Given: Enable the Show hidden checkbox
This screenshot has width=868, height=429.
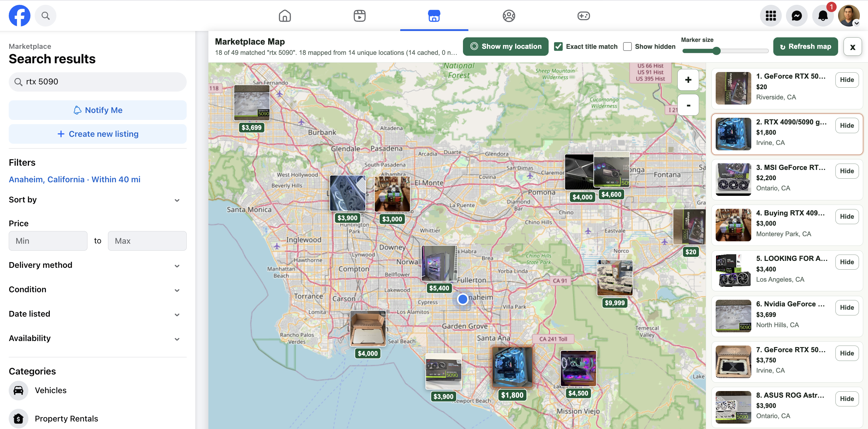Looking at the screenshot, I should pyautogui.click(x=627, y=46).
